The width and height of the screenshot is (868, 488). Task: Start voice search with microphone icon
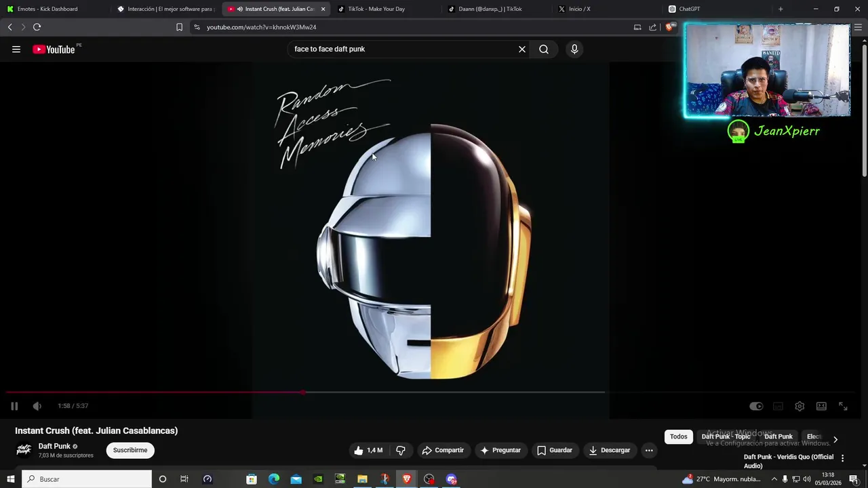574,49
